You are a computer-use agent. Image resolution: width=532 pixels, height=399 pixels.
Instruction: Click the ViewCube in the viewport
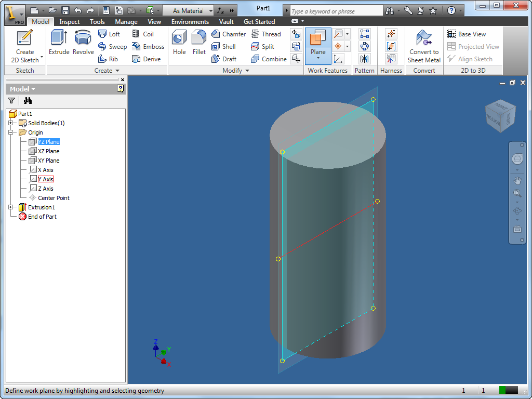click(500, 116)
